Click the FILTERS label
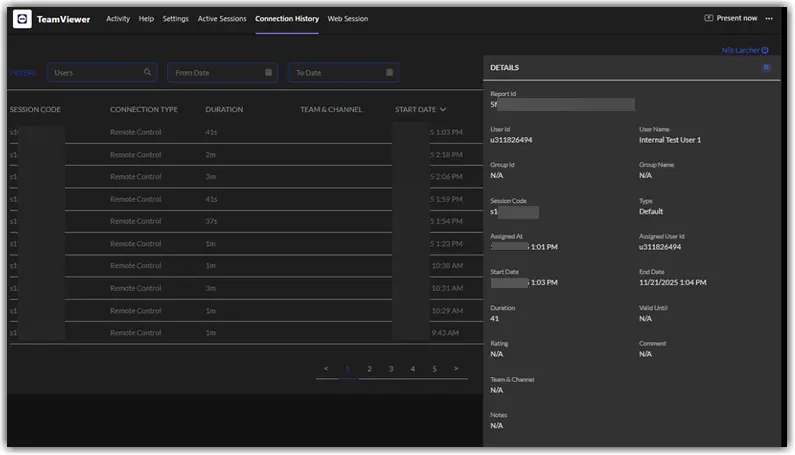795x455 pixels. coord(23,73)
